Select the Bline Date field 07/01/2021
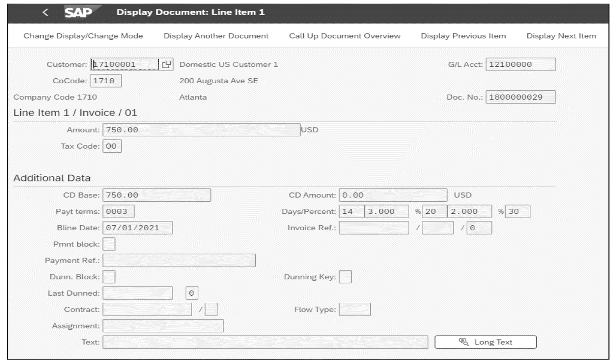The height and width of the screenshot is (364, 614). (138, 227)
